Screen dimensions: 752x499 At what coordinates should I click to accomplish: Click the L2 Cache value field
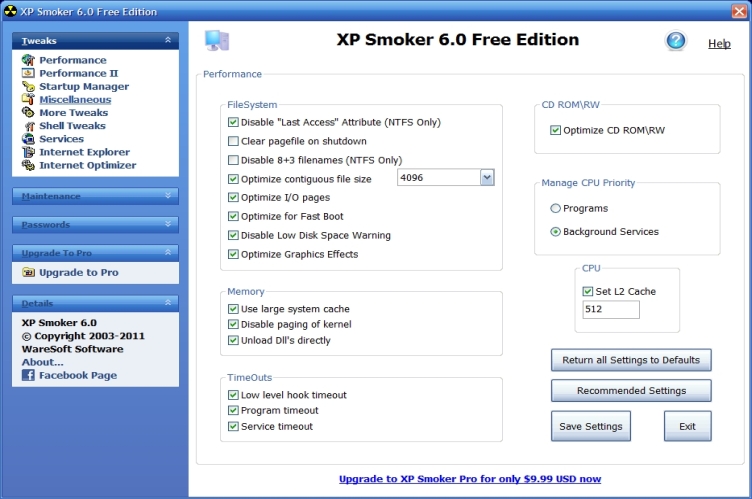(x=611, y=309)
